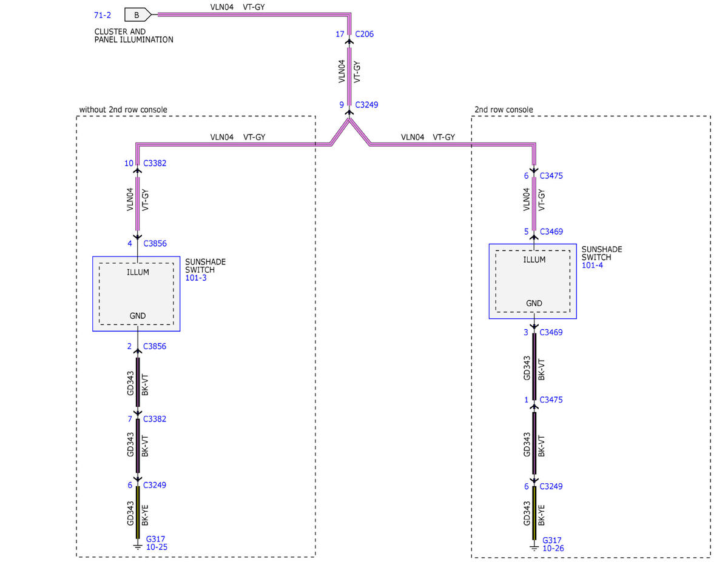
Task: Open connector C3382 at pin 7
Action: [155, 419]
